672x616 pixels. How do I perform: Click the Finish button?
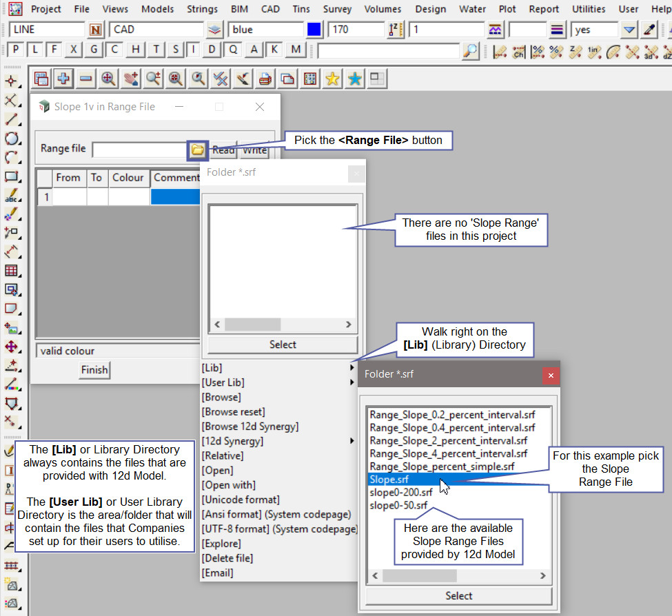(94, 370)
